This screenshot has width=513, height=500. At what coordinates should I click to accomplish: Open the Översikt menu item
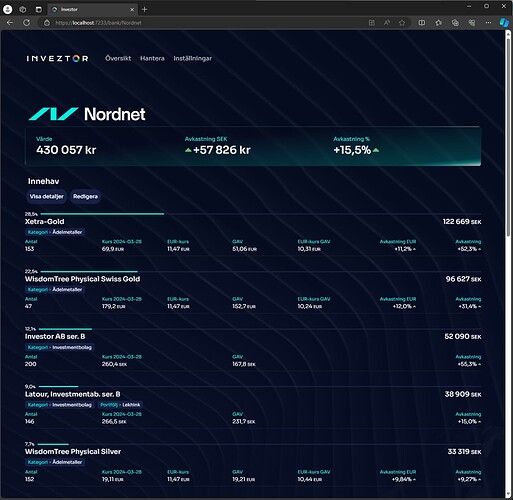[118, 58]
